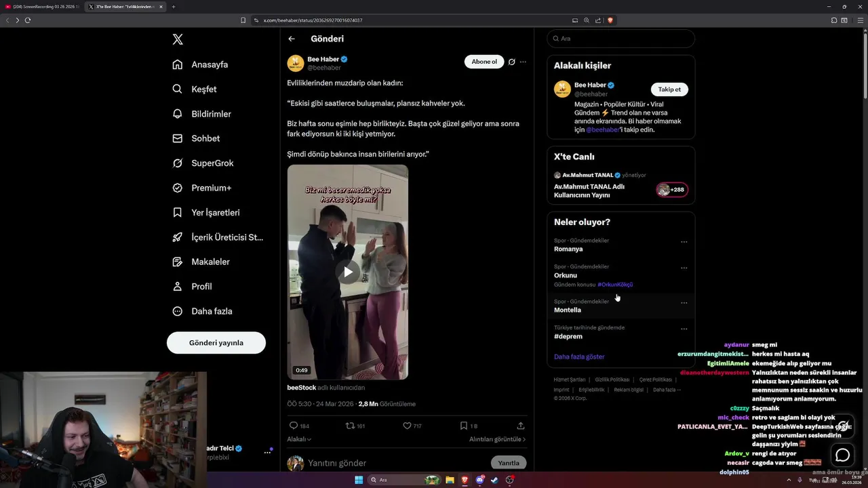Click the #OrkunKökçü hashtag
Screen dimensions: 868x488
[615, 285]
